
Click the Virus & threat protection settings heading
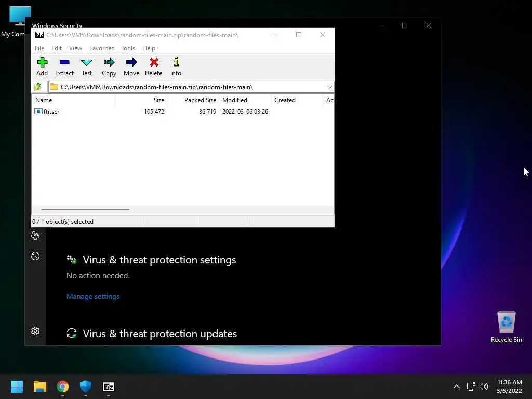tap(159, 260)
